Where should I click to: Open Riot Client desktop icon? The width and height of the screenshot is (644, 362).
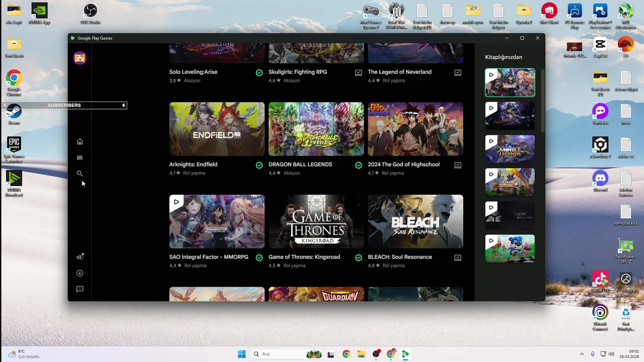pos(549,14)
